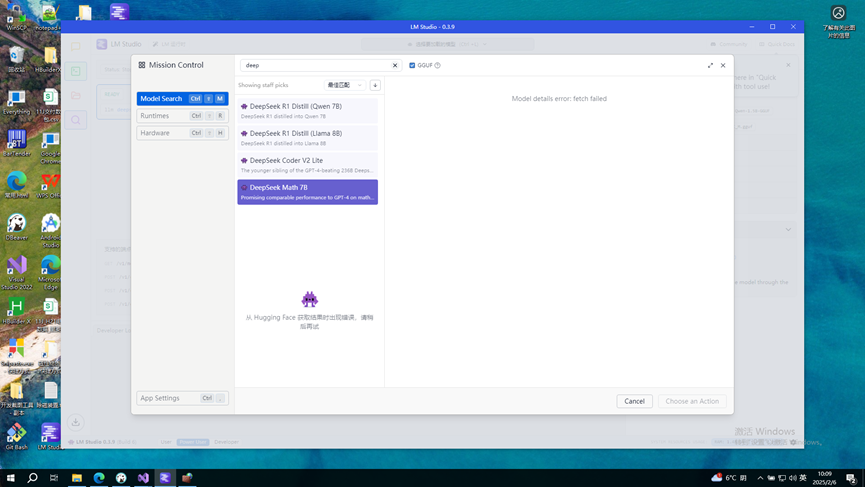
Task: Click the Choose an Action button
Action: (692, 401)
